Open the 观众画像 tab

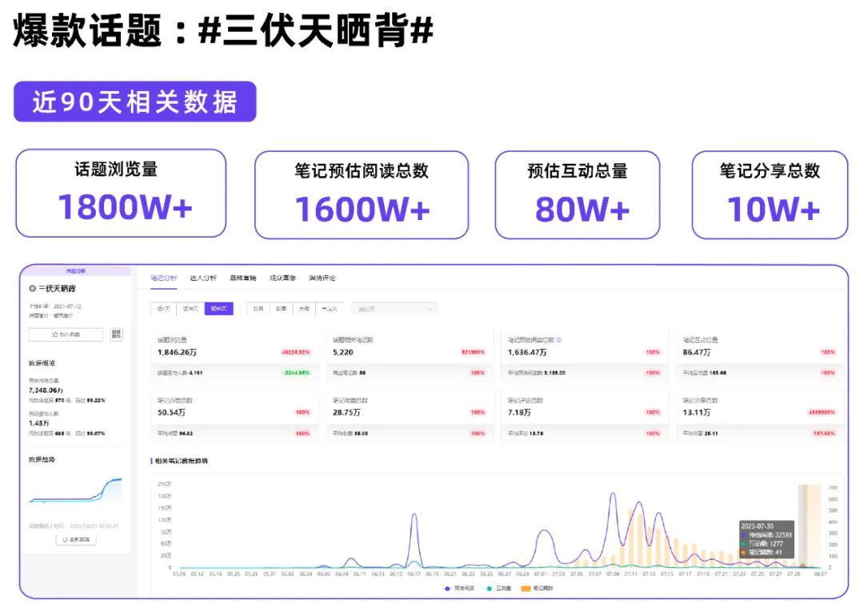[x=282, y=278]
